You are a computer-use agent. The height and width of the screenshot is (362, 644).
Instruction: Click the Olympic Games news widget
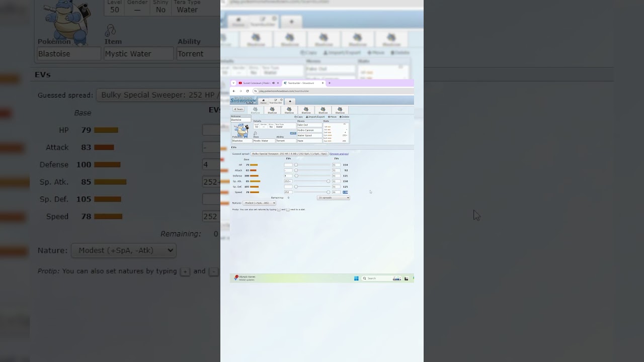click(245, 278)
